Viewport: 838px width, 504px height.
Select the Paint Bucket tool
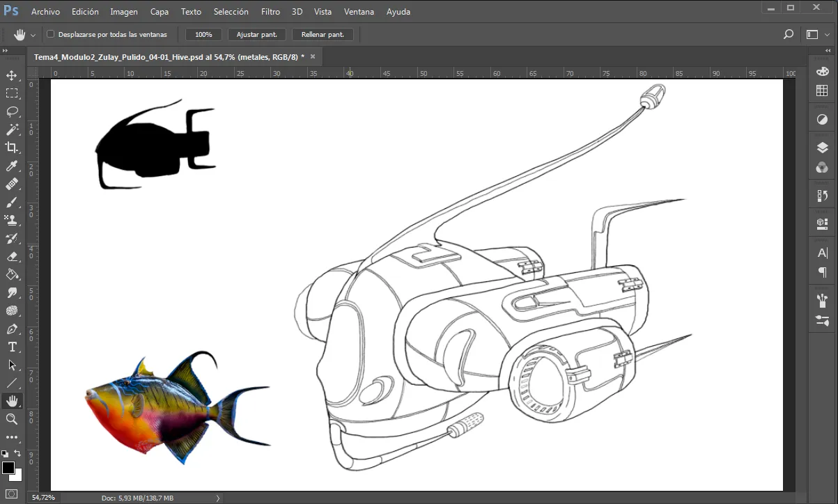pos(12,274)
